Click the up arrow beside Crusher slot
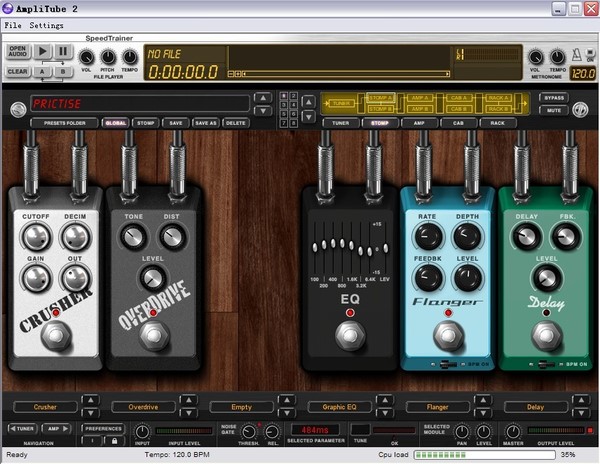600x464 pixels. pyautogui.click(x=91, y=400)
